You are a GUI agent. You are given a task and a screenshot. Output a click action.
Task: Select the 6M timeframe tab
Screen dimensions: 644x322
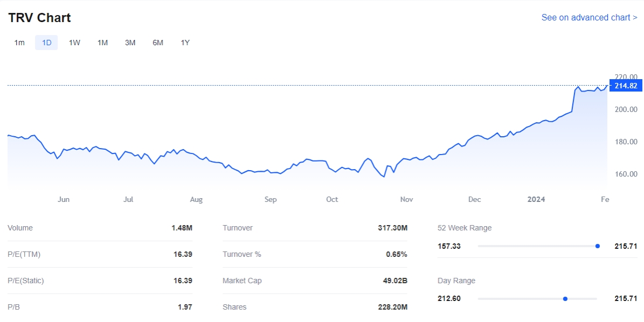(x=158, y=43)
